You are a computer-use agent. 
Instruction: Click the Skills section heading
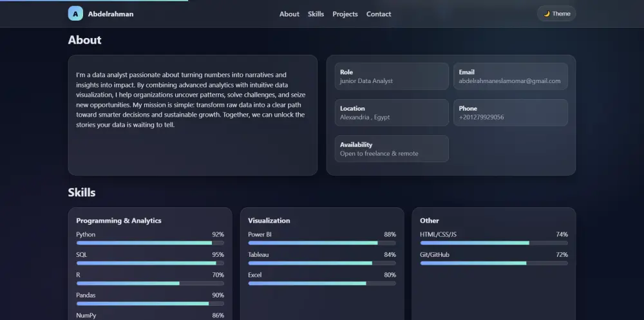click(82, 193)
